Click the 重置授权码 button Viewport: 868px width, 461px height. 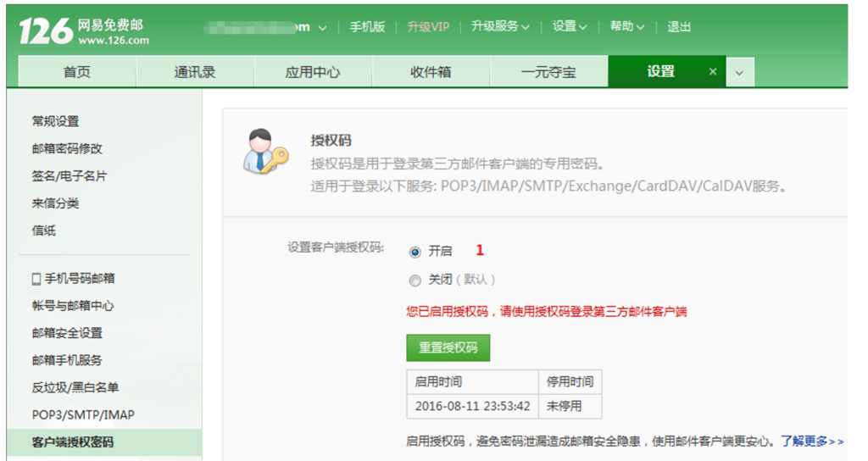tap(448, 347)
